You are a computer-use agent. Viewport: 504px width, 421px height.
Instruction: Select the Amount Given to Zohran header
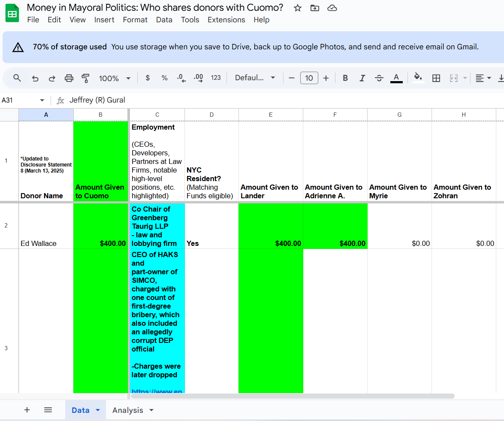tap(464, 161)
